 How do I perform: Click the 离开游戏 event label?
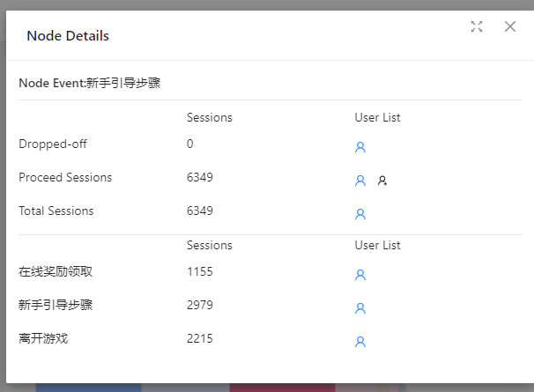(43, 338)
